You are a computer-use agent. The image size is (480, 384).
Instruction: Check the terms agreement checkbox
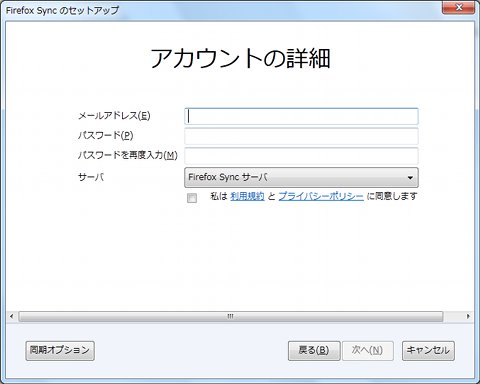click(192, 198)
